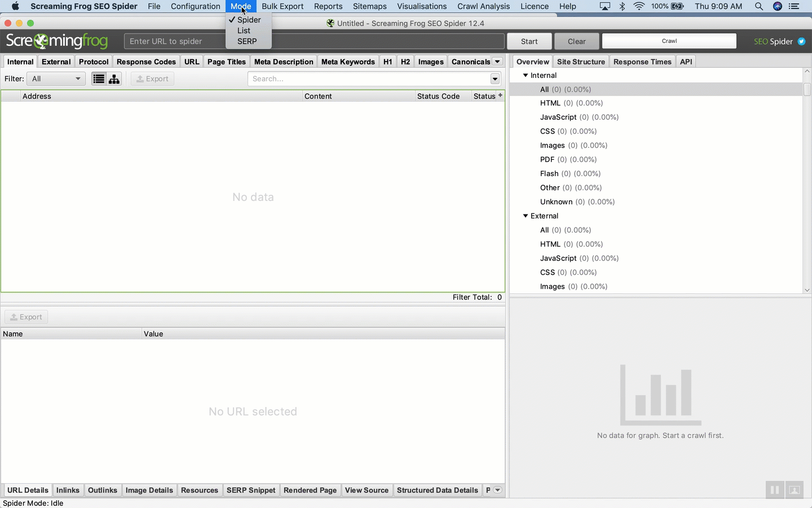Select Internal JavaScript row in overview
This screenshot has height=508, width=812.
click(x=656, y=117)
